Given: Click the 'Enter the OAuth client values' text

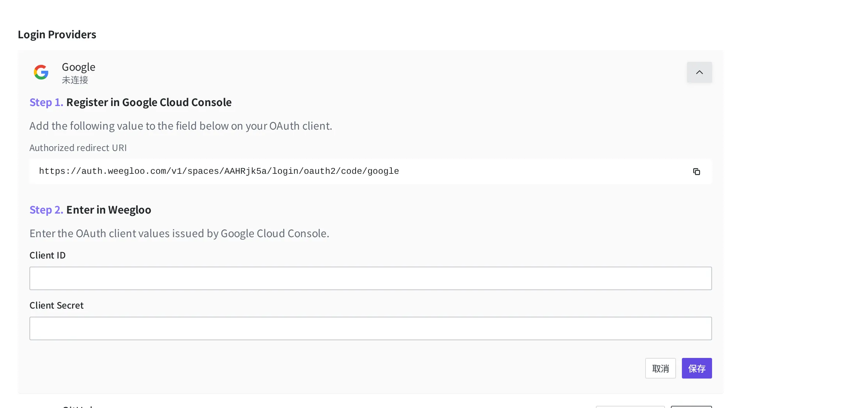Looking at the screenshot, I should click(179, 233).
